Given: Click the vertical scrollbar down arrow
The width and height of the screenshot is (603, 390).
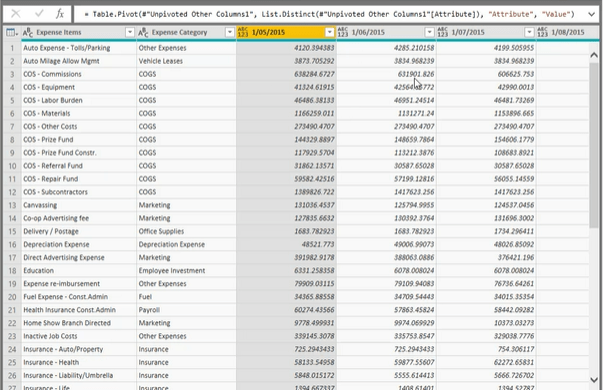Looking at the screenshot, I should pyautogui.click(x=594, y=380).
